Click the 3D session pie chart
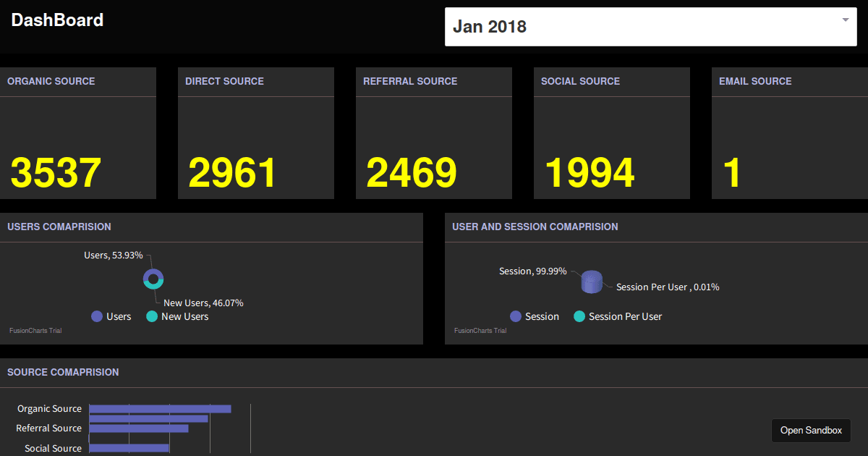This screenshot has height=456, width=868. point(592,282)
